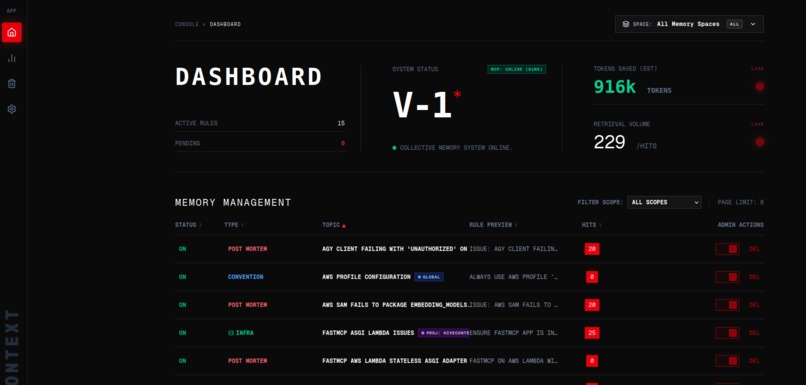Image resolution: width=806 pixels, height=385 pixels.
Task: Open the FASTMCP ASGI LAMBDA ISSUES topic
Action: [368, 333]
